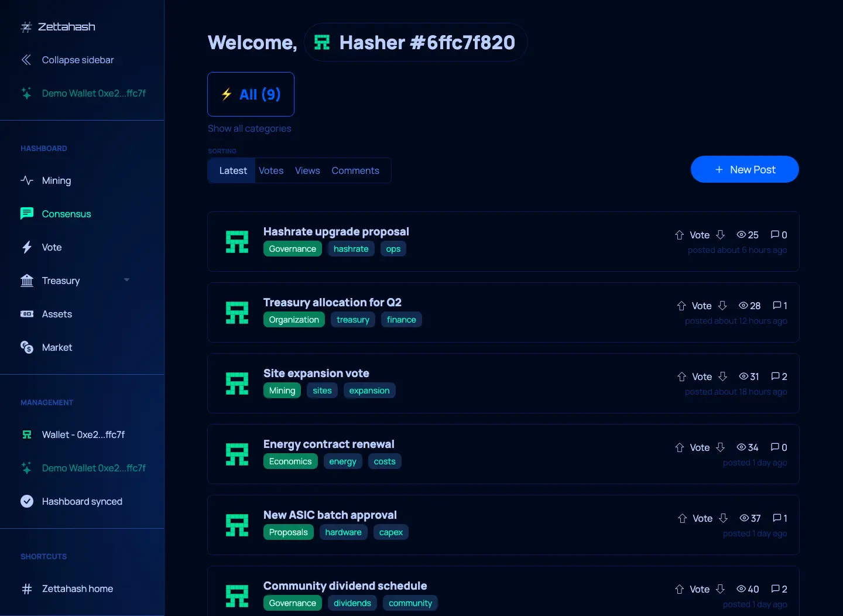843x616 pixels.
Task: Click the hashrate tag
Action: click(351, 249)
